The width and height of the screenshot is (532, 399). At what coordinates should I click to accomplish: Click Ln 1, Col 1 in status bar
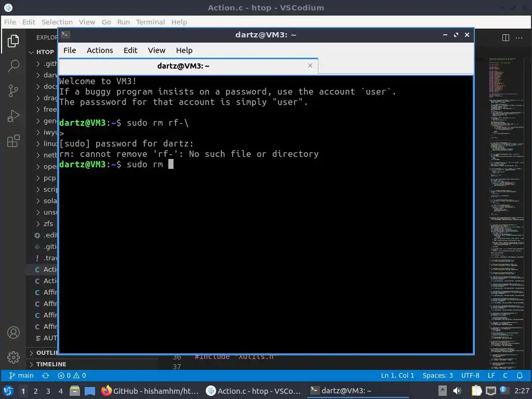point(397,376)
